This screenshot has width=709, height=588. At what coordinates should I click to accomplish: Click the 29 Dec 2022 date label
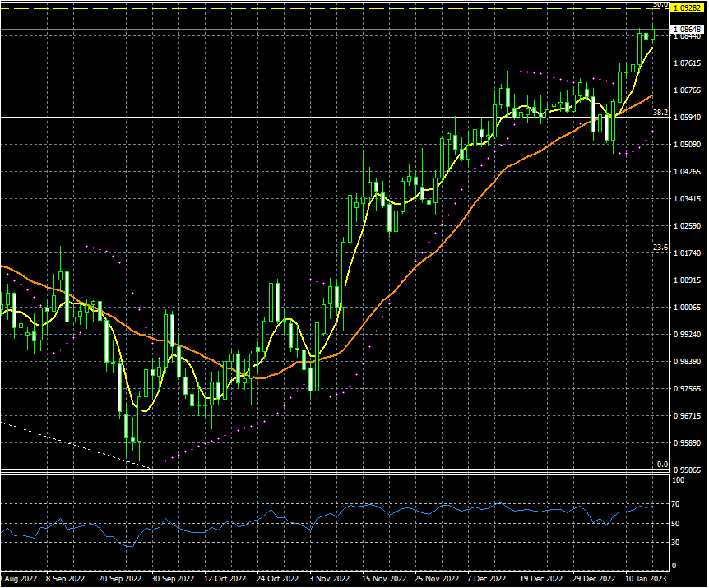[x=594, y=578]
